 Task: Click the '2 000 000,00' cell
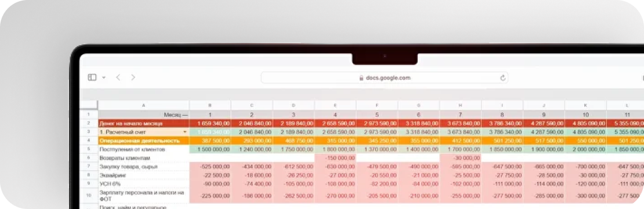pos(585,149)
